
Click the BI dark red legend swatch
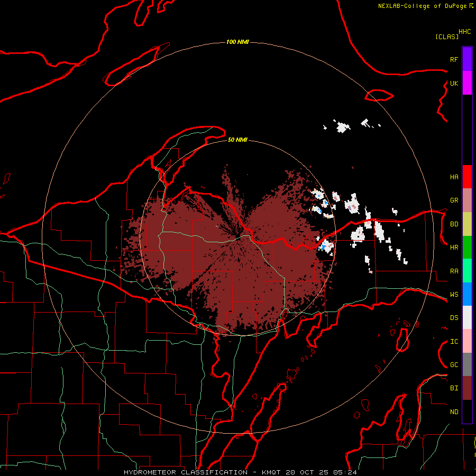[467, 388]
